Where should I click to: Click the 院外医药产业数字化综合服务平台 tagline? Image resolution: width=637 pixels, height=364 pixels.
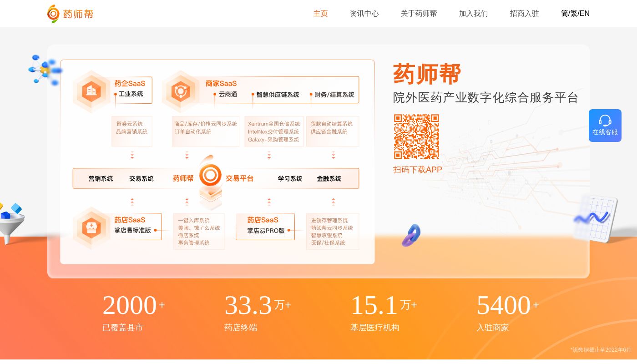pyautogui.click(x=485, y=97)
